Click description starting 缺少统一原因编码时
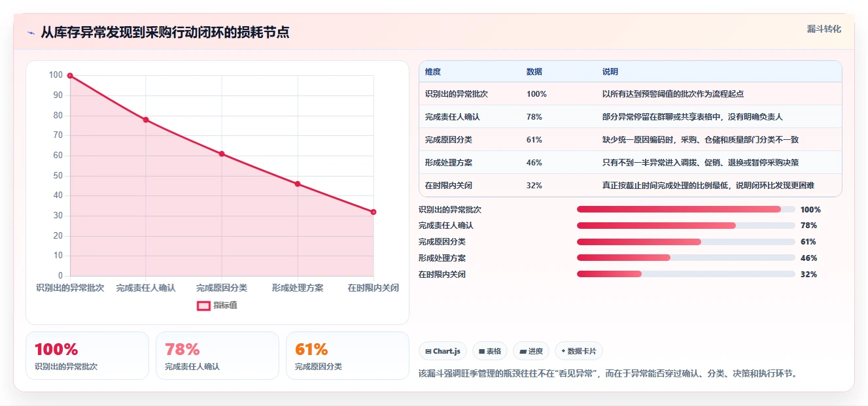868x406 pixels. (x=701, y=140)
